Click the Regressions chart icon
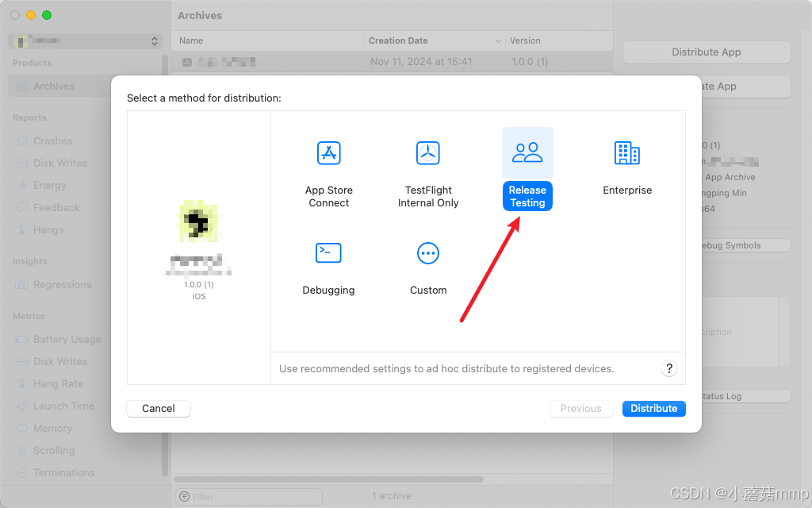This screenshot has height=508, width=812. click(x=21, y=285)
